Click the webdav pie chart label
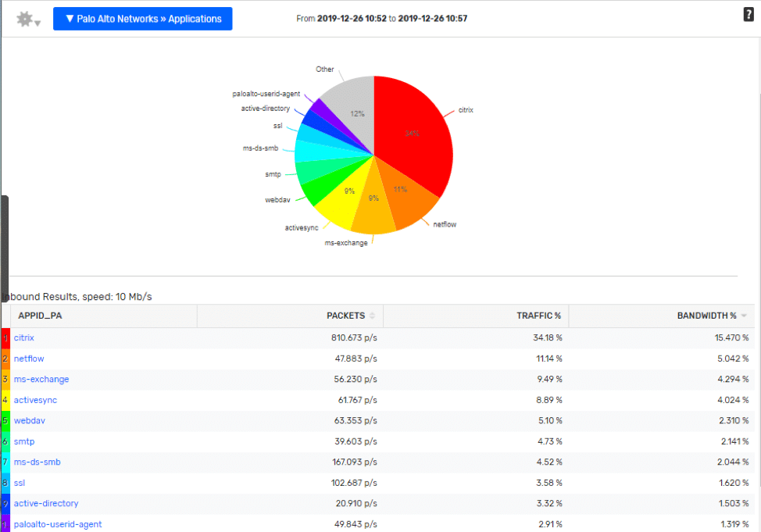761x532 pixels. (x=277, y=200)
